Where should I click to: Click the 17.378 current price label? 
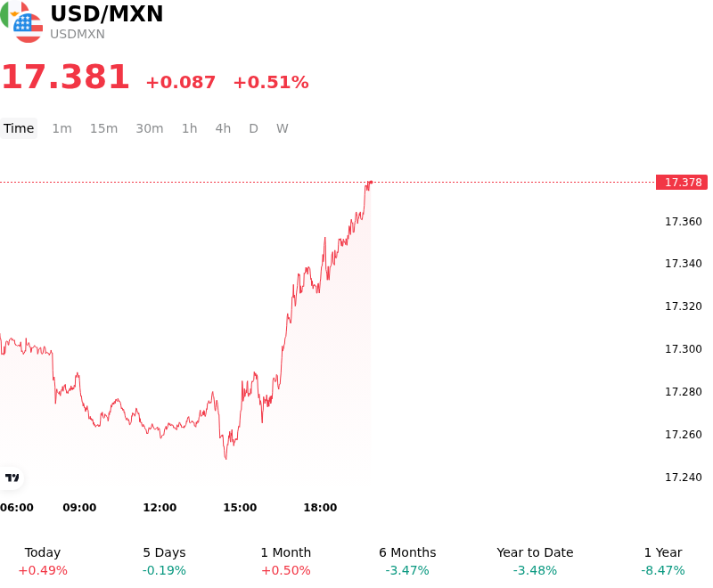click(682, 183)
